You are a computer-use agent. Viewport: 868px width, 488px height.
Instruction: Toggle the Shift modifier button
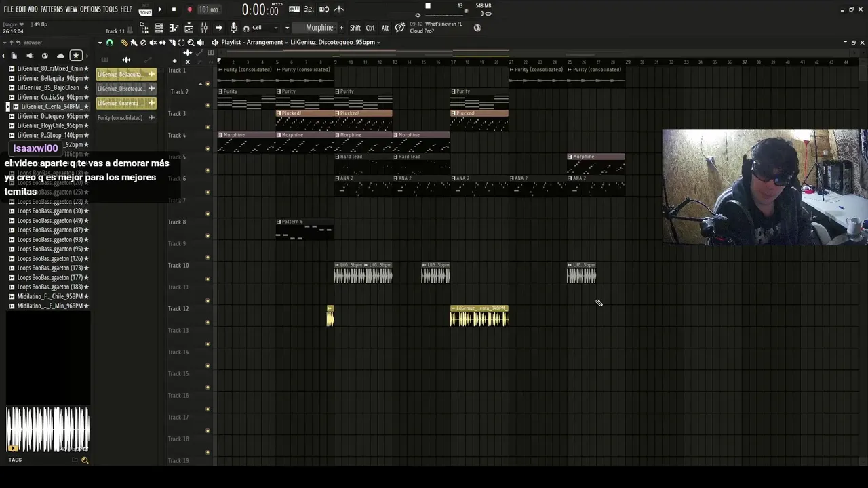(x=355, y=28)
